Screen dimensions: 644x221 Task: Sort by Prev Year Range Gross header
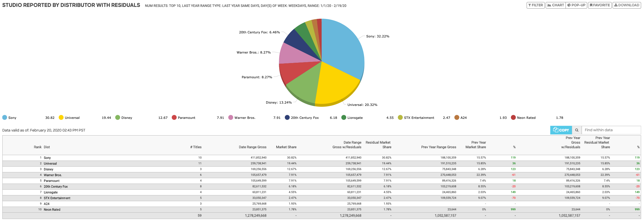tap(438, 147)
